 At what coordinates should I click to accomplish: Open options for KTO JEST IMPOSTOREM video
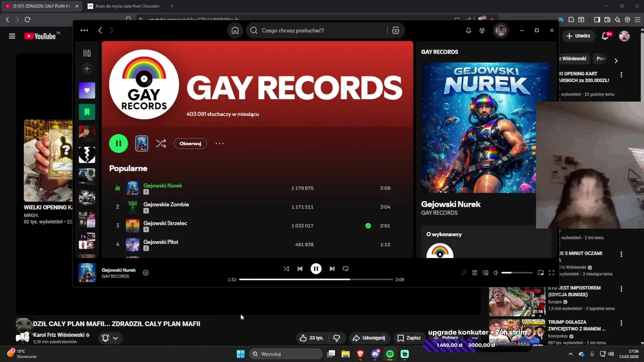coord(621,289)
